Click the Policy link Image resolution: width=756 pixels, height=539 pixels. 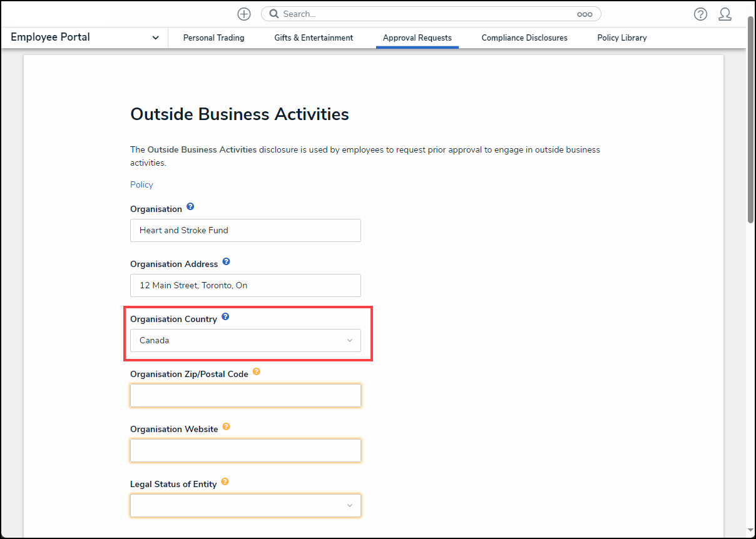pyautogui.click(x=141, y=184)
